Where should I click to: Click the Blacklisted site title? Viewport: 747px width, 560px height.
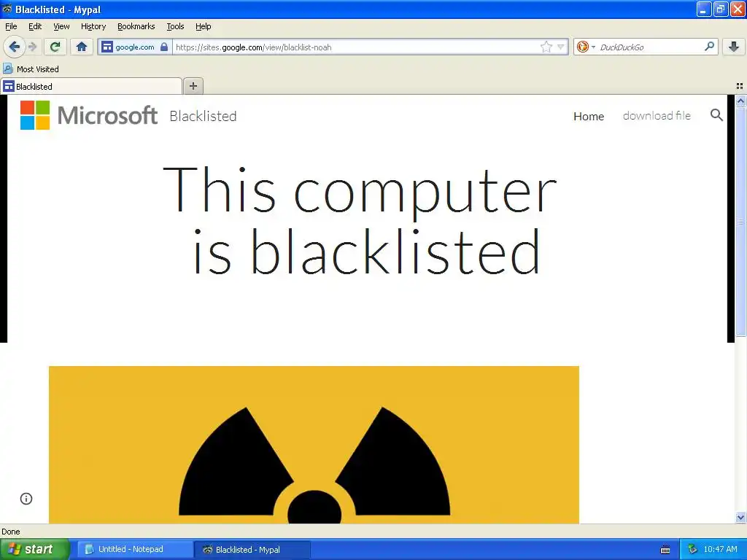coord(203,116)
